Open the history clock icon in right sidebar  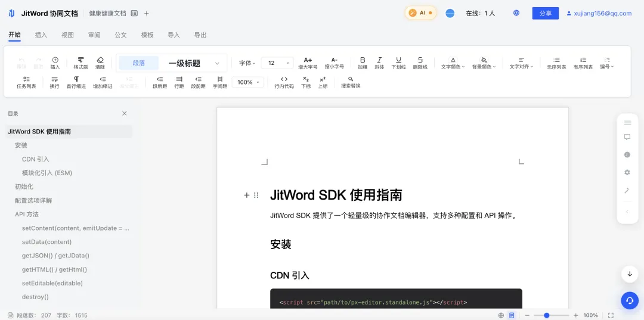pyautogui.click(x=627, y=155)
